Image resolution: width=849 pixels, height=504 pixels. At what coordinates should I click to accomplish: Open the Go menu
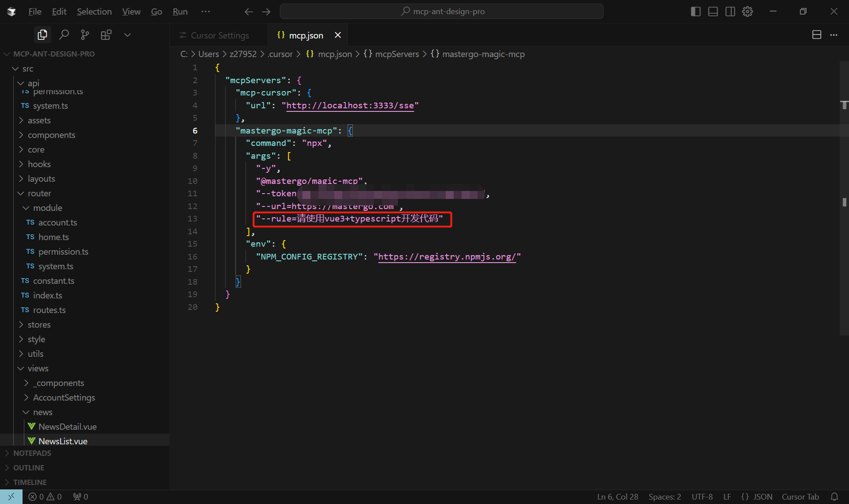(157, 11)
